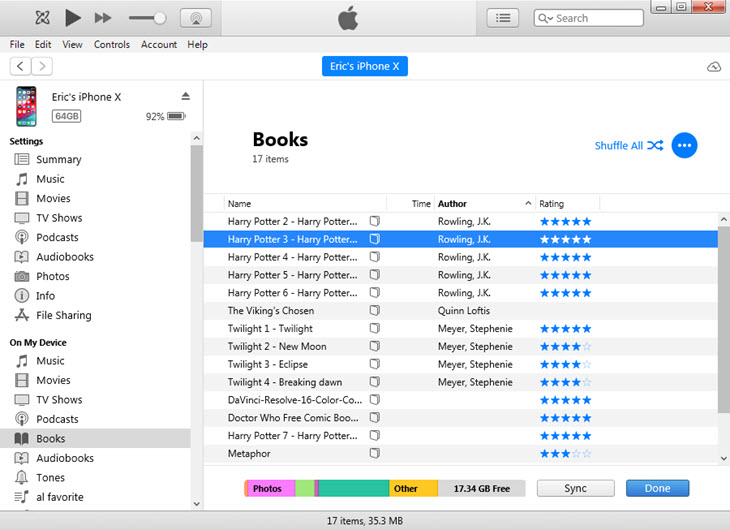Screen dimensions: 730x530
Task: Select Audiobooks under On My Device
Action: (65, 458)
